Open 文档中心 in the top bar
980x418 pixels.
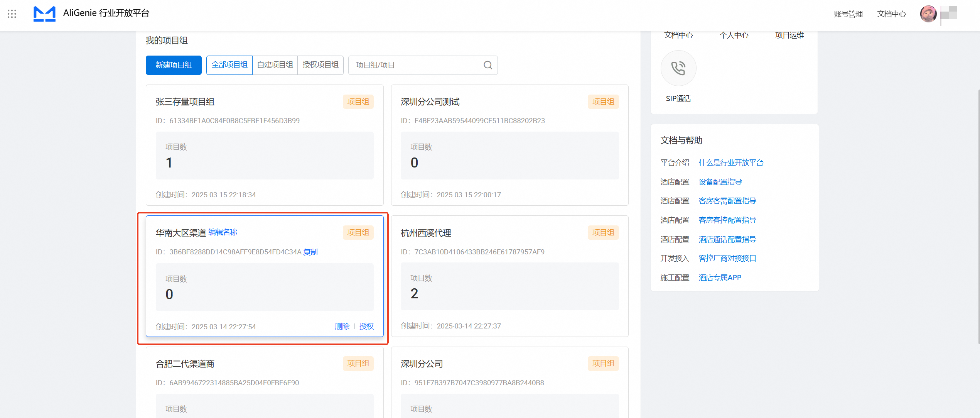tap(891, 14)
